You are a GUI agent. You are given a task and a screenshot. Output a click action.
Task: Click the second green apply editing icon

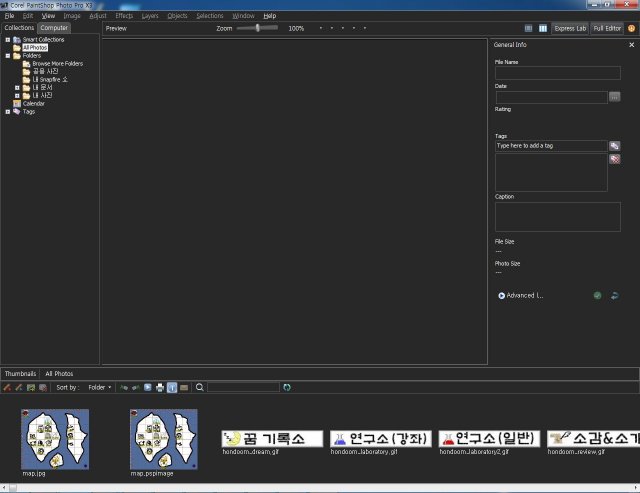point(136,387)
